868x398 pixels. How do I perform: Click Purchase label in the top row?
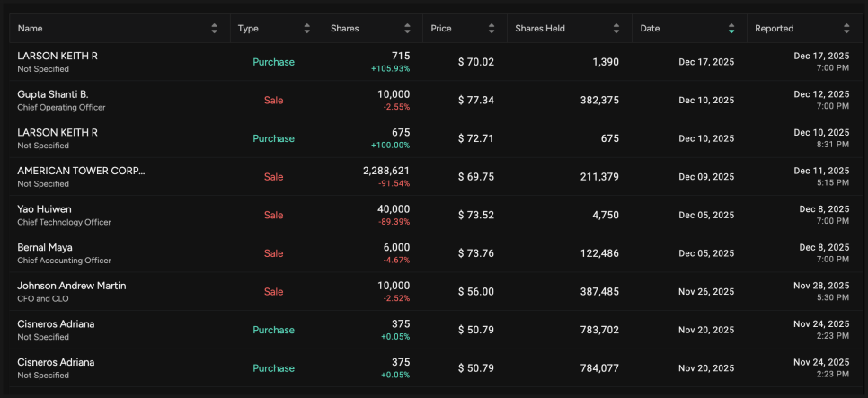pos(273,62)
